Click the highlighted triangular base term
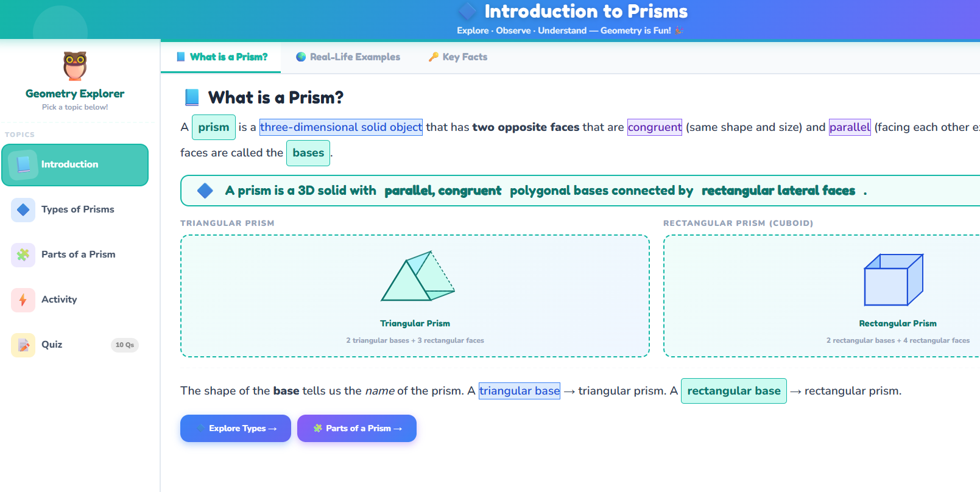The image size is (980, 492). click(519, 391)
